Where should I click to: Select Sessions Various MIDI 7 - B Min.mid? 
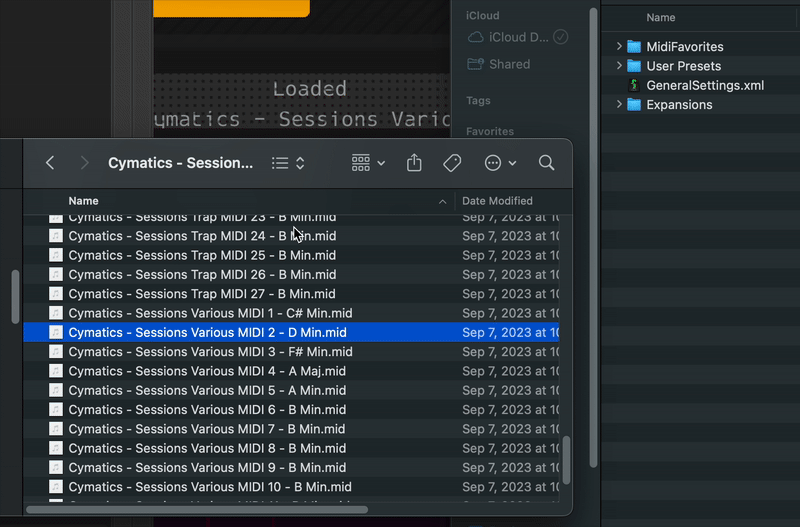[291, 429]
